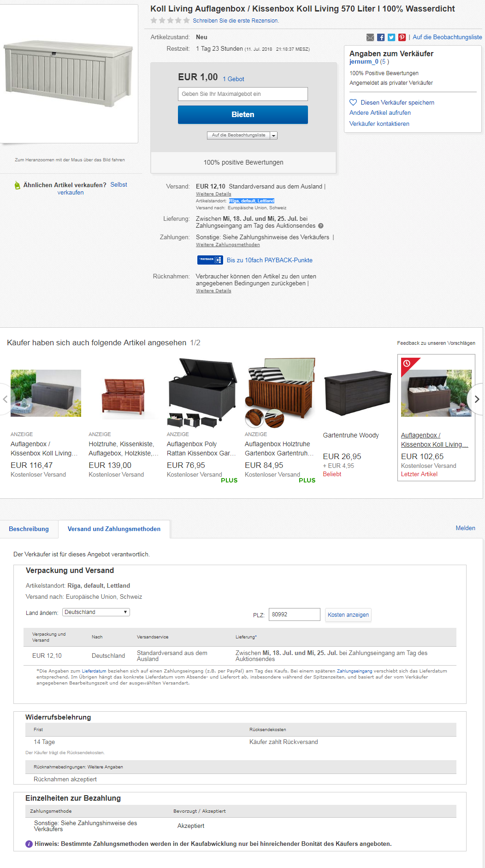Share listing on Twitter icon

[x=391, y=37]
